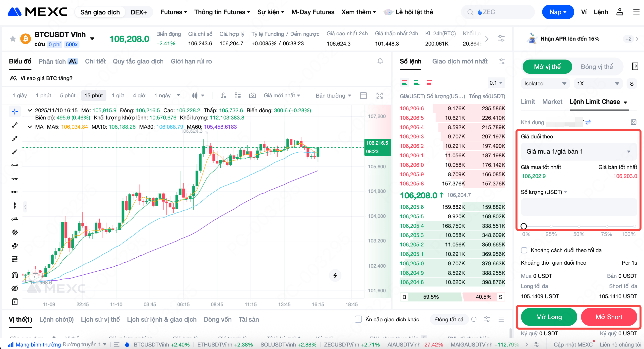Click the blue Nạp deposit button
The image size is (644, 349).
[558, 12]
